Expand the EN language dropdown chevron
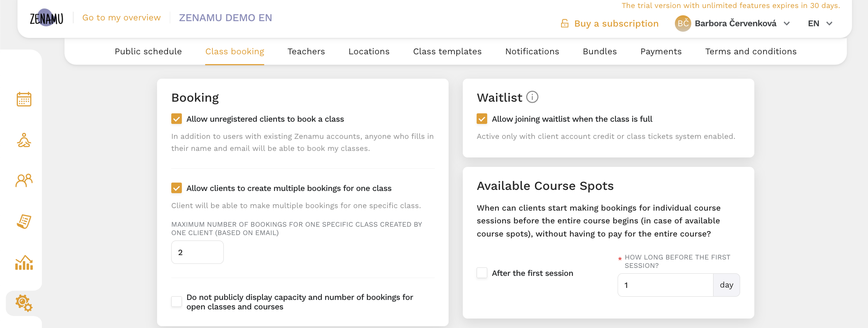 point(829,24)
